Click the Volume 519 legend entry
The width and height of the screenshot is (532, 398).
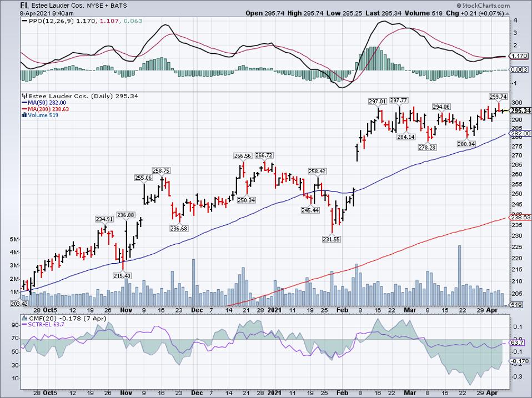(43, 115)
